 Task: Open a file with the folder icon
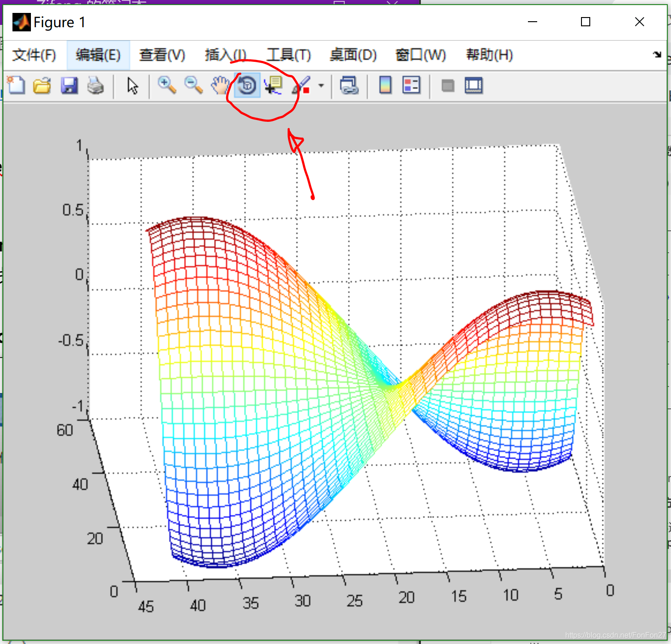pyautogui.click(x=42, y=86)
